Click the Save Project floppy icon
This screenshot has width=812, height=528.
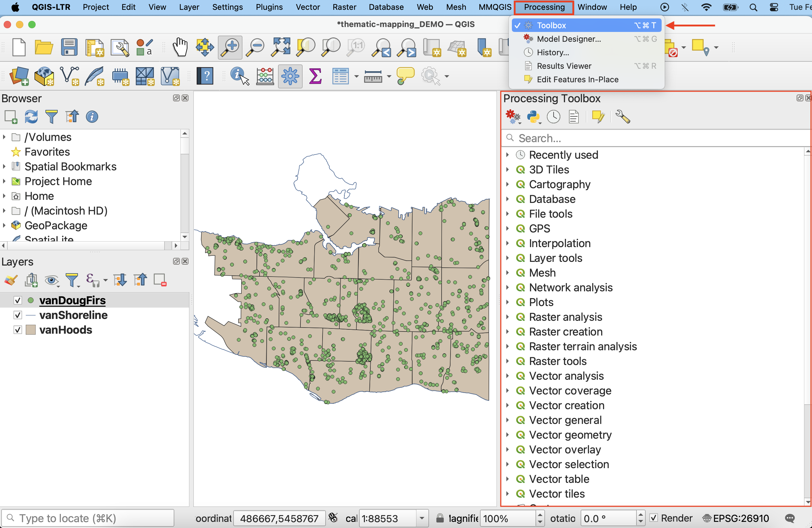(69, 47)
